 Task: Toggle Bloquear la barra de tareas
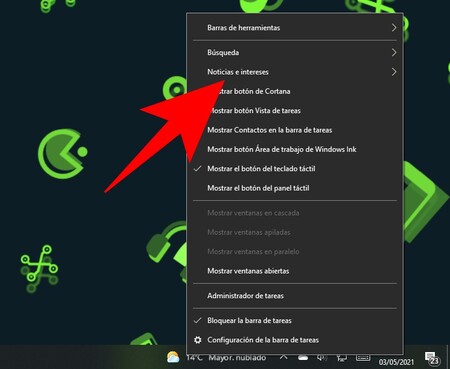(295, 320)
